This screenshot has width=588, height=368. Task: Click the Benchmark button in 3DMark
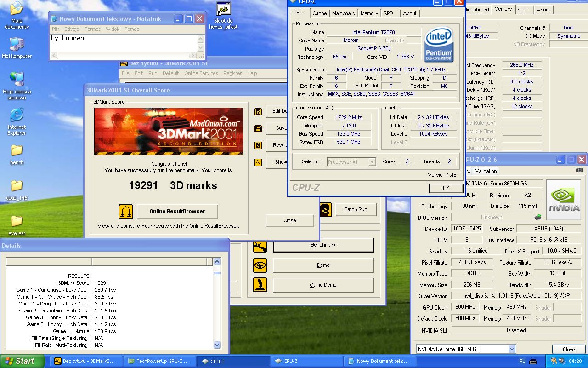(323, 245)
